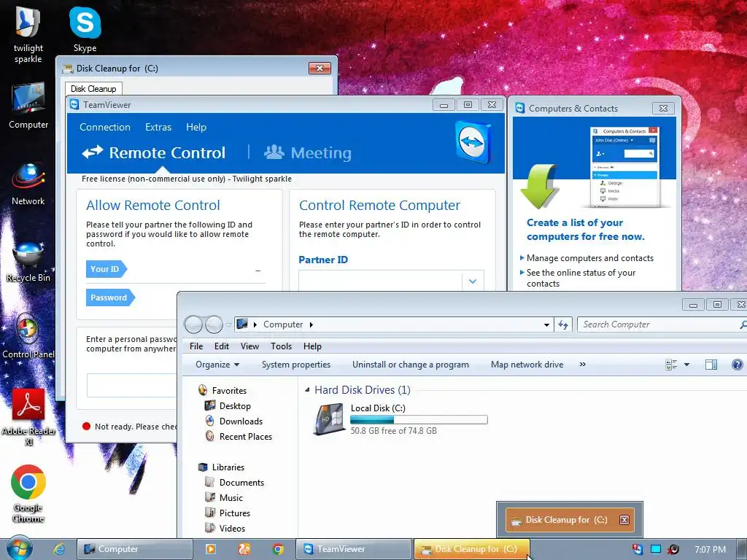
Task: Open the Connection menu in TeamViewer
Action: pyautogui.click(x=105, y=127)
